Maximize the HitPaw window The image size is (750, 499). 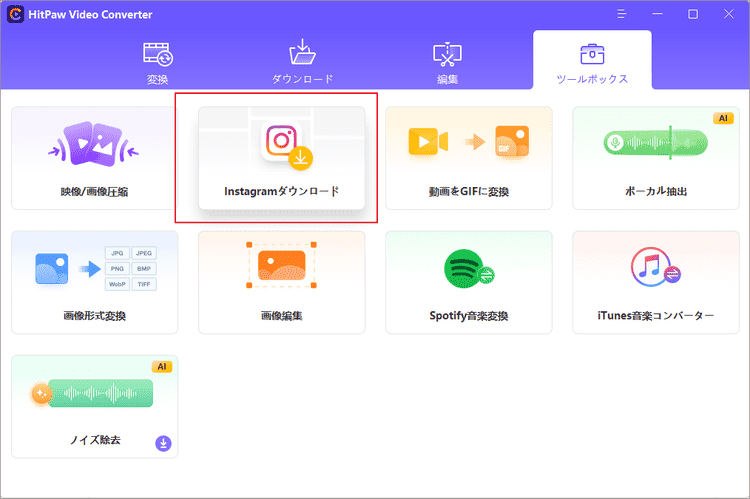click(693, 14)
